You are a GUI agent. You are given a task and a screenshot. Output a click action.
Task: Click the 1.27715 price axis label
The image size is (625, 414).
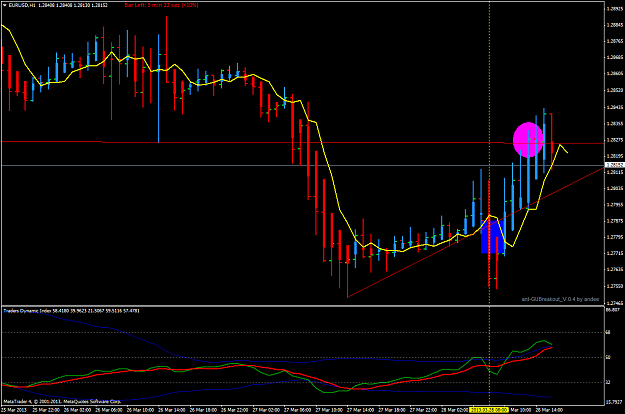[615, 253]
